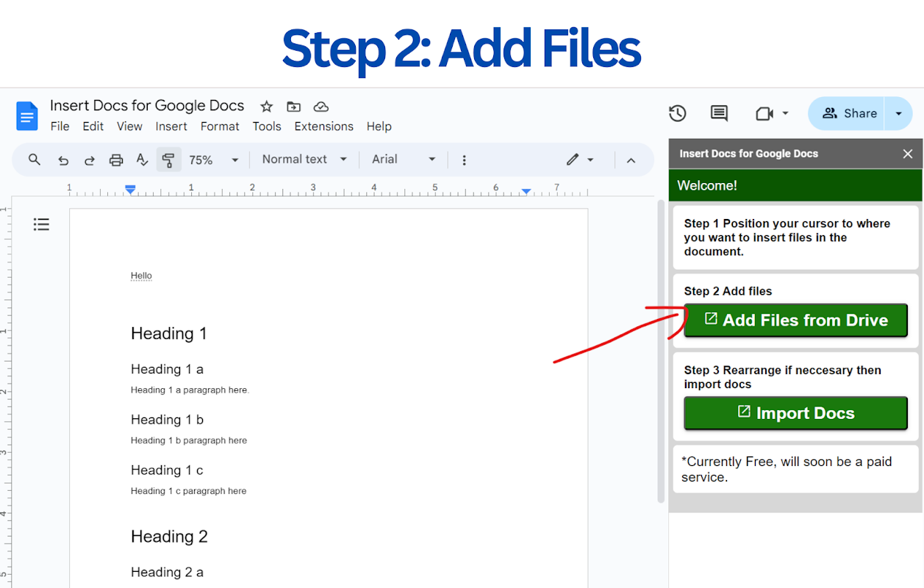Click the search menus magnifier icon

coord(35,159)
